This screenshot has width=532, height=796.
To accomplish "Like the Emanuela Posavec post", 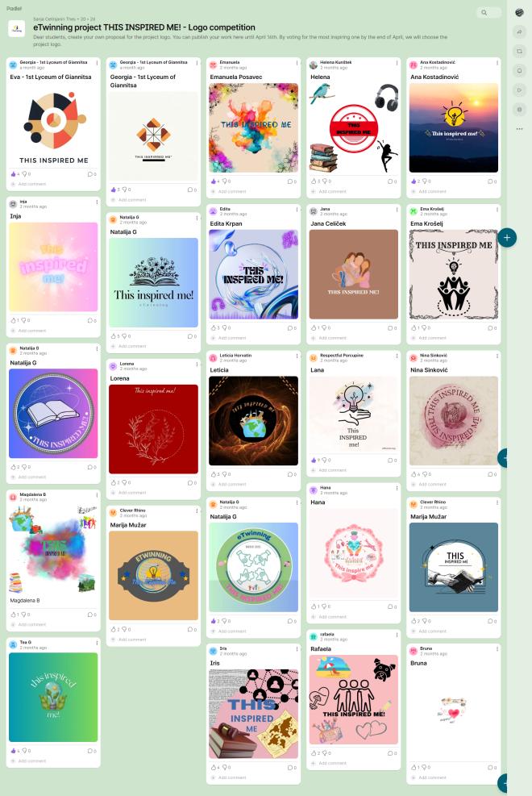I will (x=214, y=181).
